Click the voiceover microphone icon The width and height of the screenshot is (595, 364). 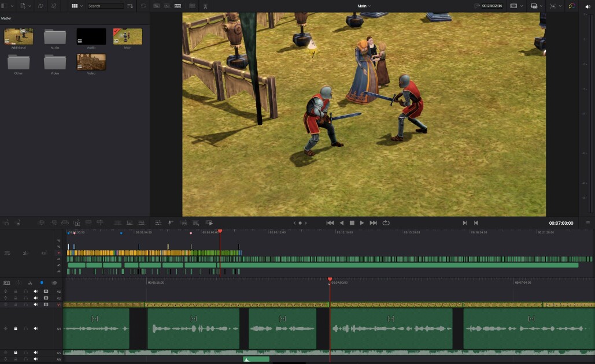171,222
